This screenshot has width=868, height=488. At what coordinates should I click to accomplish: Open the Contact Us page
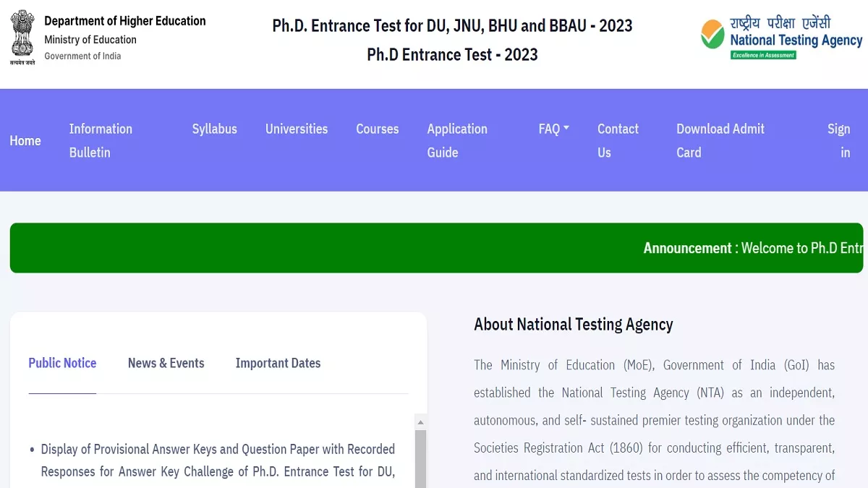618,140
